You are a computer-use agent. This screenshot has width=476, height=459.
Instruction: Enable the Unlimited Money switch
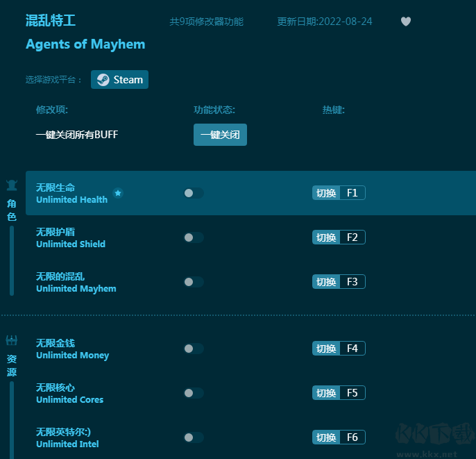point(194,349)
